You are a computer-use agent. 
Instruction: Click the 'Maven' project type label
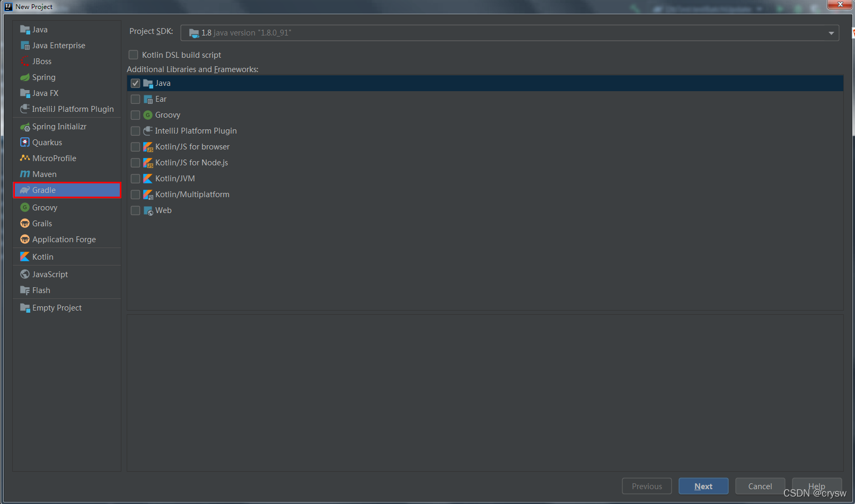tap(45, 174)
